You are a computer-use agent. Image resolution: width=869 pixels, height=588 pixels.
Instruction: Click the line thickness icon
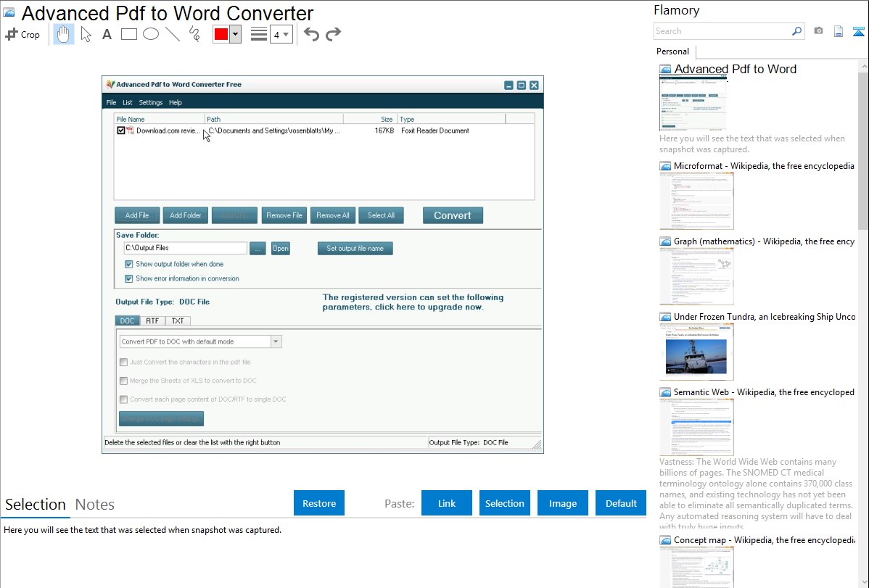259,34
